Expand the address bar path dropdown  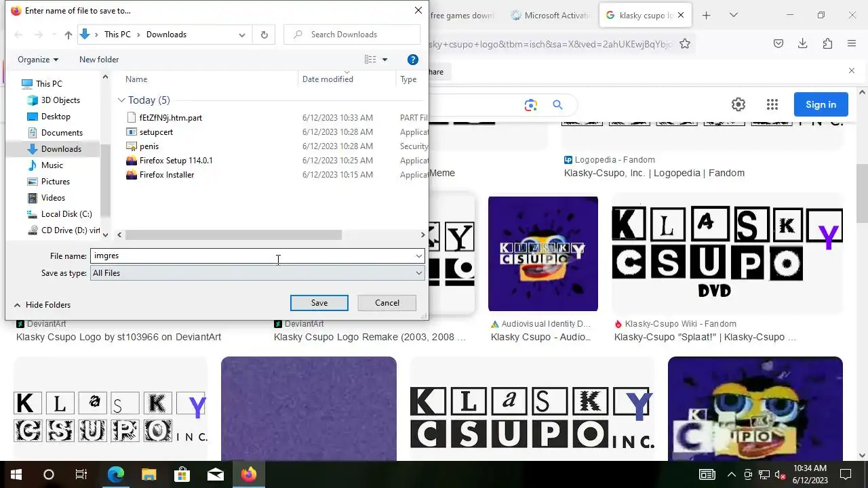coord(242,35)
